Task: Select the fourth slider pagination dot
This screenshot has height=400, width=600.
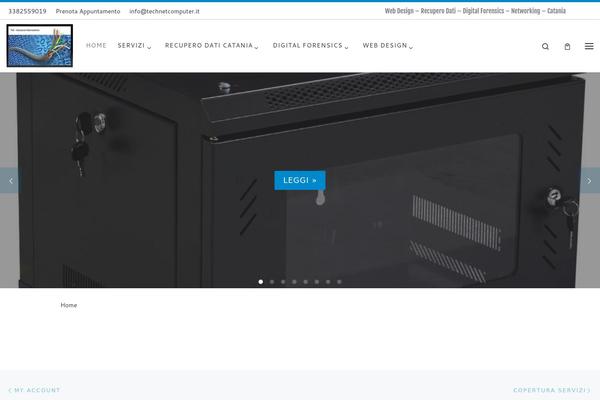Action: point(294,282)
